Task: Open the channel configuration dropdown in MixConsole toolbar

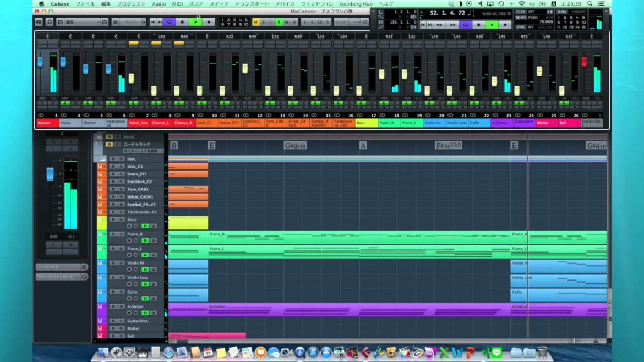Action: tap(82, 22)
